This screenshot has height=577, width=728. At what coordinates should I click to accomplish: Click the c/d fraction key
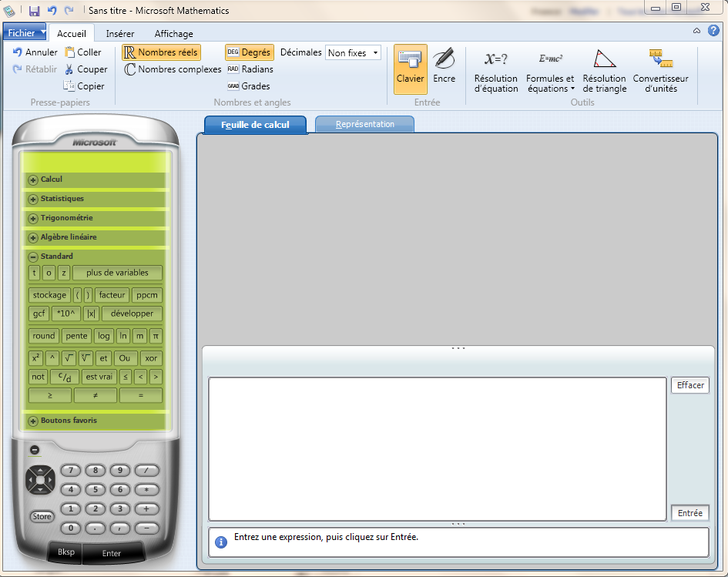[x=65, y=377]
